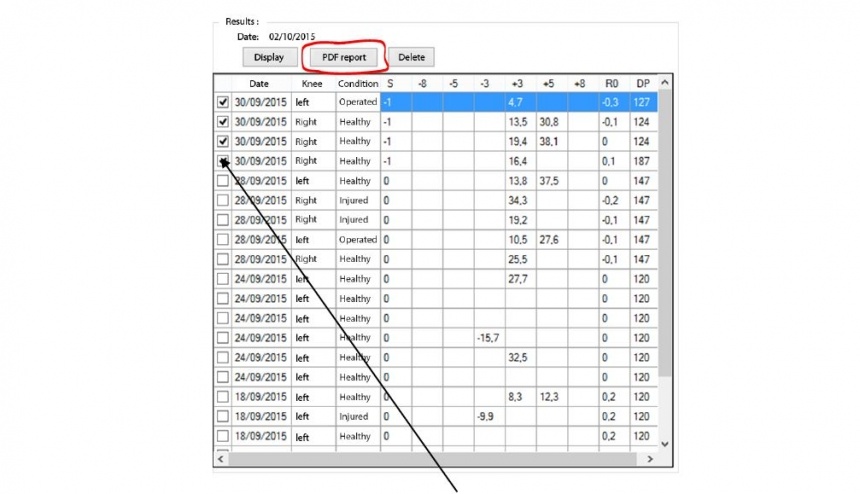Click the Condition column header

[x=357, y=84]
